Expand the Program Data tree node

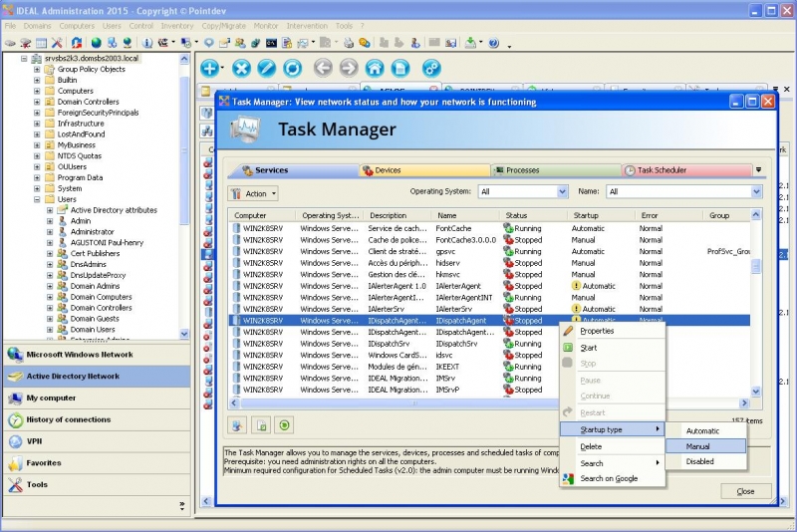coord(37,178)
